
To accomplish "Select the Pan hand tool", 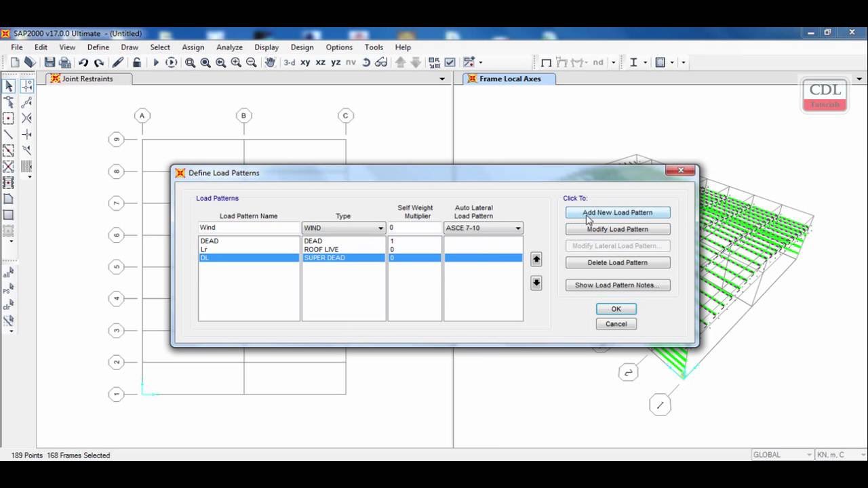I will [270, 62].
